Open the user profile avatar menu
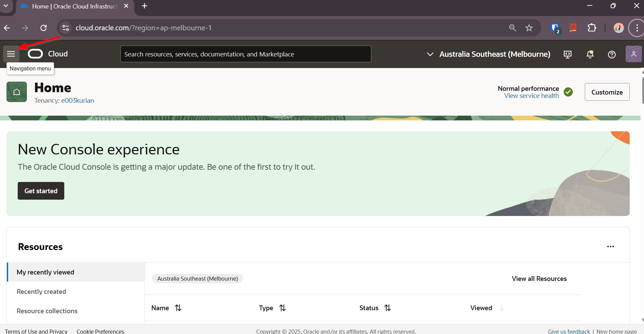Image resolution: width=644 pixels, height=334 pixels. [633, 54]
